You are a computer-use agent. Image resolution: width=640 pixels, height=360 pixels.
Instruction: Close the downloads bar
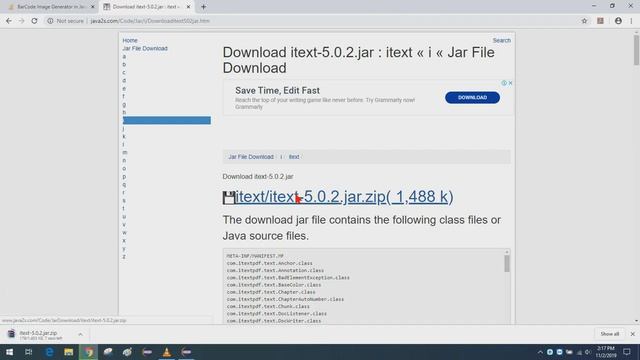coord(632,334)
